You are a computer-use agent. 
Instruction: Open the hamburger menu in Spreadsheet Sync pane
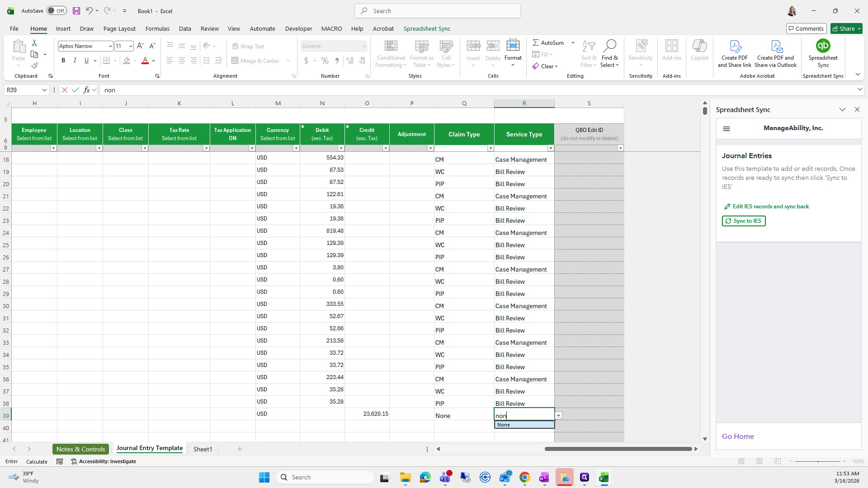coord(726,129)
